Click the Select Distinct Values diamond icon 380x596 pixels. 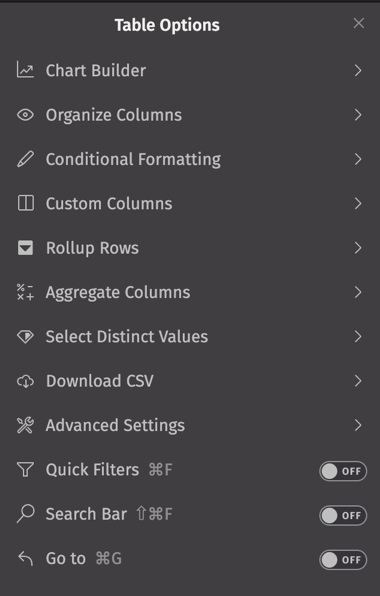25,337
